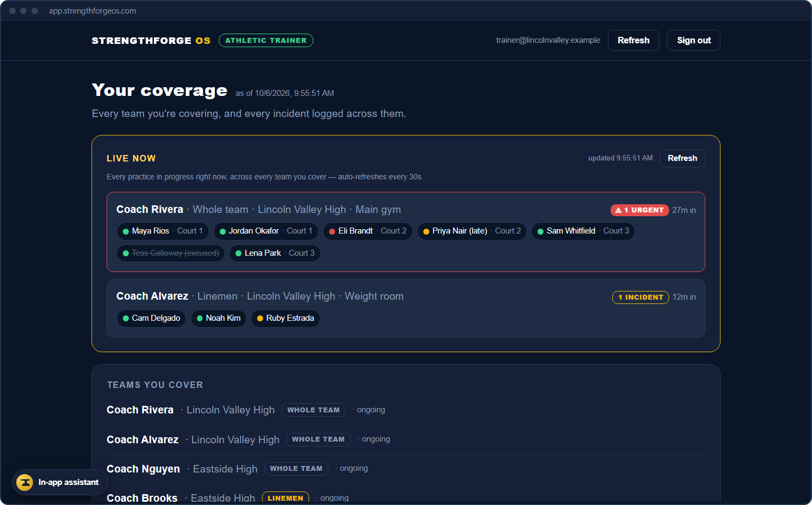Click WHOLE TEAM tag beside Coach Nguyen

[x=296, y=469]
